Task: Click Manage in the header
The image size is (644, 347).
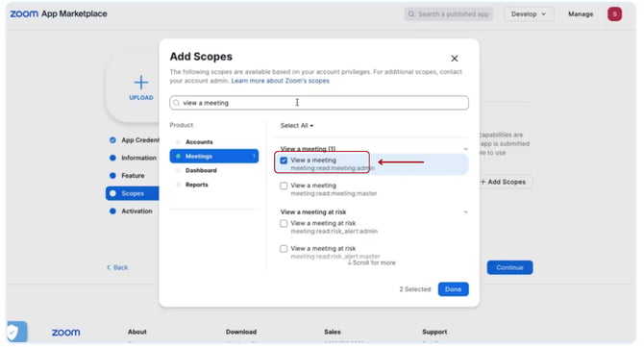Action: [581, 14]
